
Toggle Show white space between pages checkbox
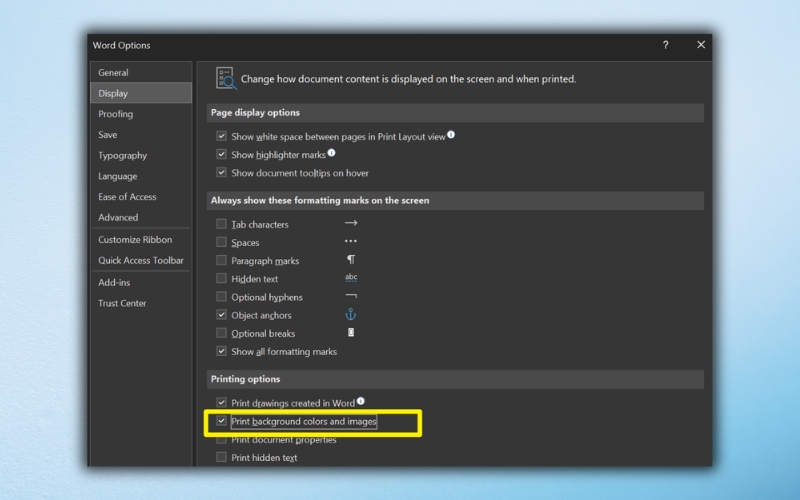pos(221,136)
